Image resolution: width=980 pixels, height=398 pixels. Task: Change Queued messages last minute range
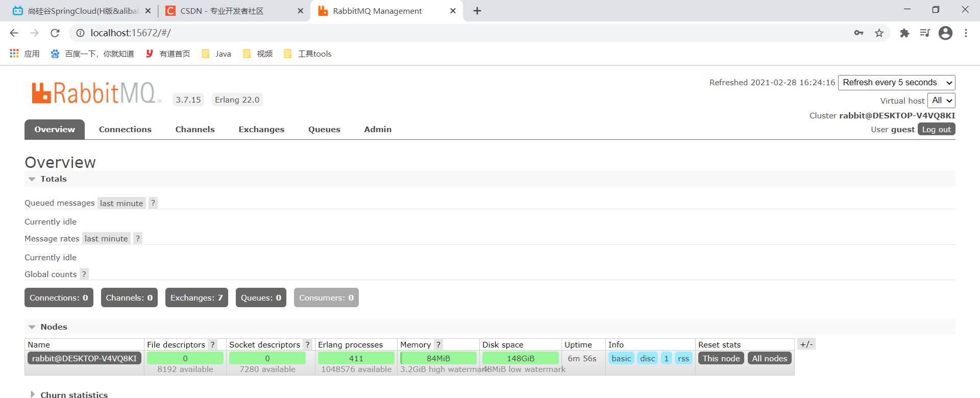[x=121, y=203]
